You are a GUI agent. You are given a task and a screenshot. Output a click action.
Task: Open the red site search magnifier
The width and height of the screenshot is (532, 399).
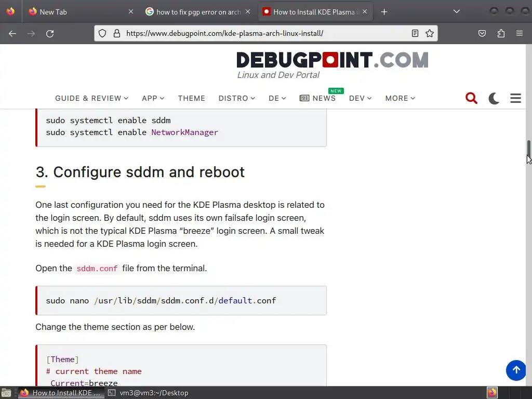pos(471,98)
